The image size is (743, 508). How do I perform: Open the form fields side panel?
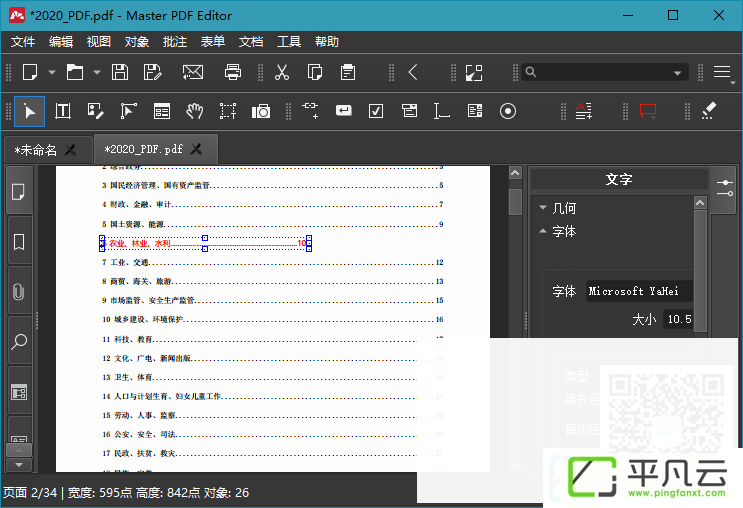pos(18,392)
